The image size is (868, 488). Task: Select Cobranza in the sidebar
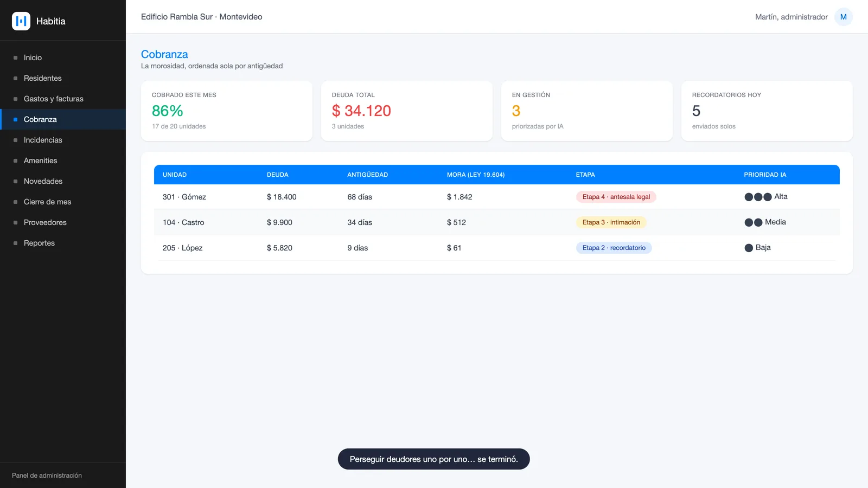click(63, 119)
